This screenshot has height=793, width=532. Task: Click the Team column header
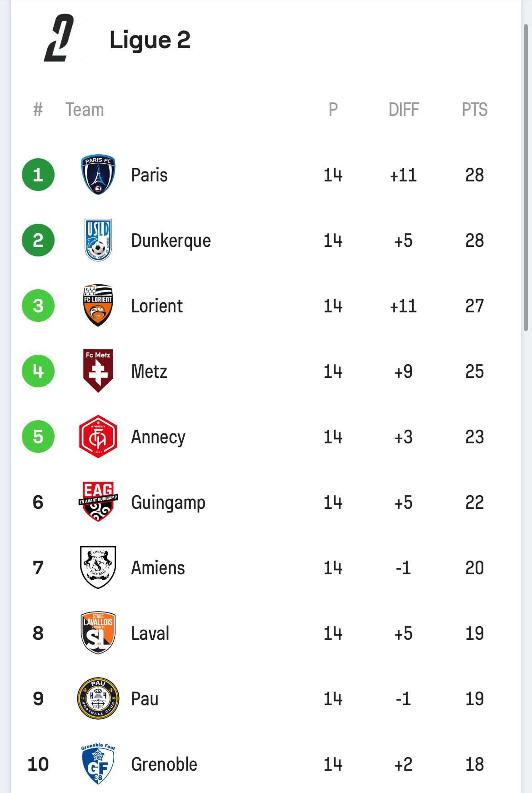click(x=85, y=110)
